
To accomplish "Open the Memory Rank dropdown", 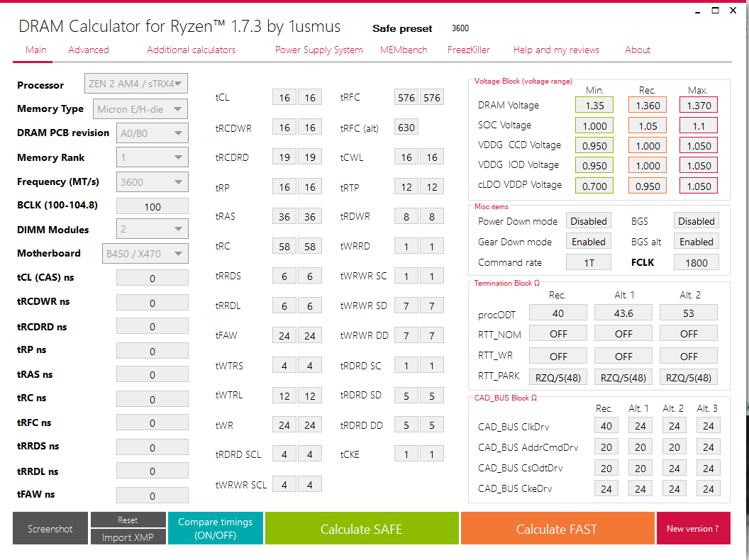I will click(x=152, y=157).
